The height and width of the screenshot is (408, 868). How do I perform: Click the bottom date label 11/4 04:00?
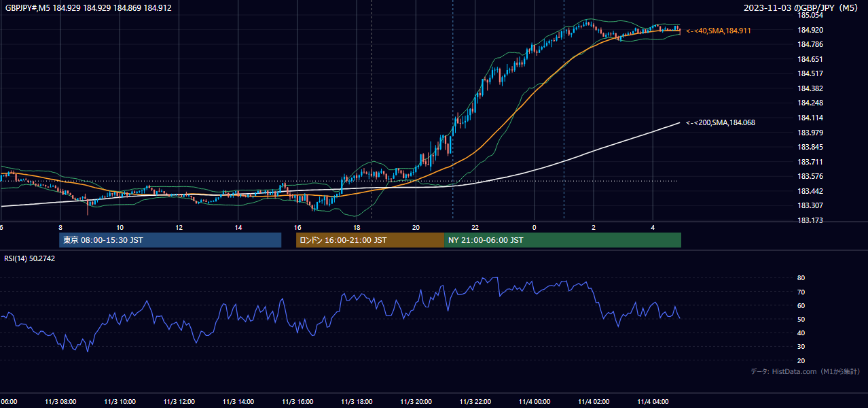pos(653,401)
